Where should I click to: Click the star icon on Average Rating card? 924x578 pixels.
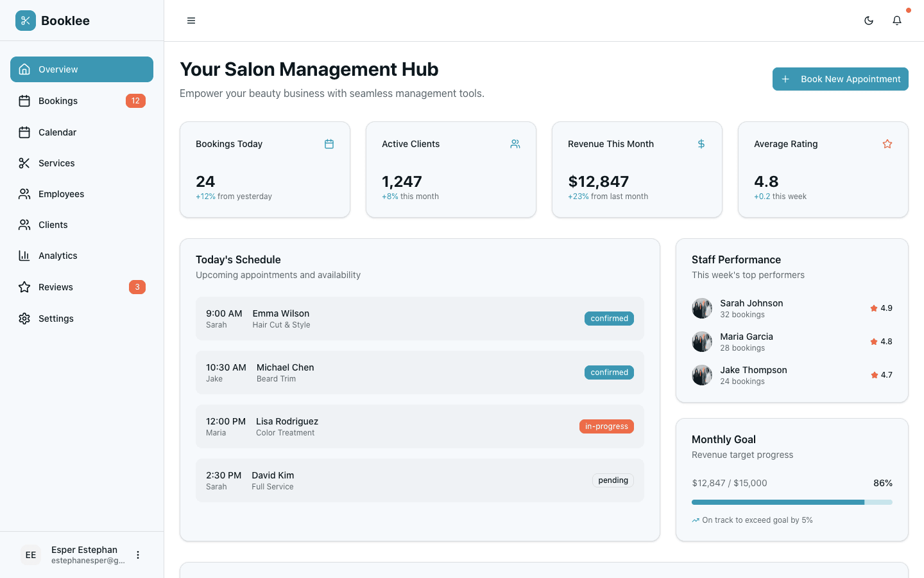(887, 144)
